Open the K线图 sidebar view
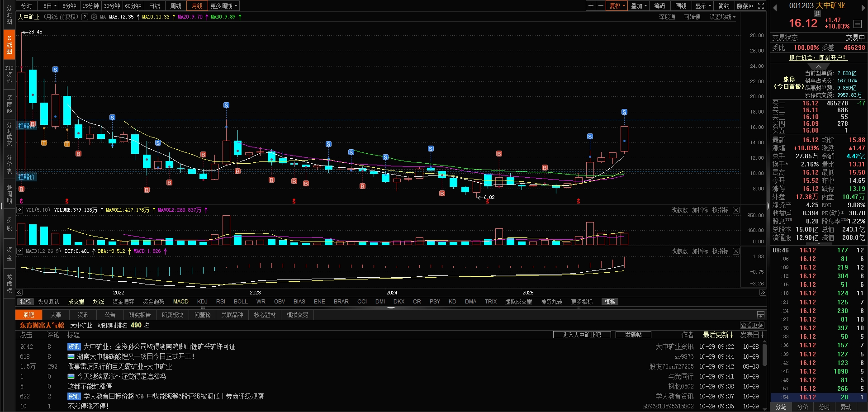Viewport: 868px width, 412px height. pyautogui.click(x=9, y=44)
